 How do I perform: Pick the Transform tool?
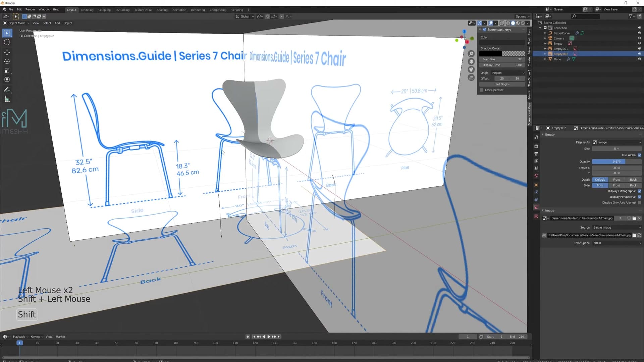coord(7,80)
